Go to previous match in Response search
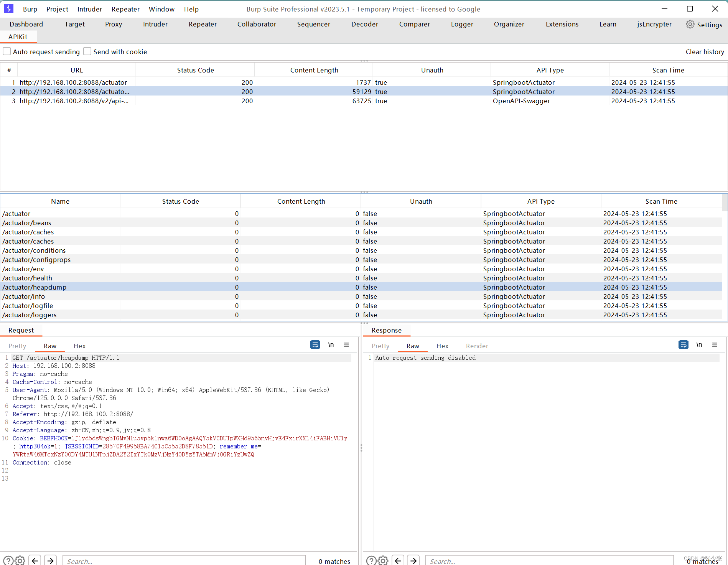Screen dimensions: 728x565 [x=398, y=560]
